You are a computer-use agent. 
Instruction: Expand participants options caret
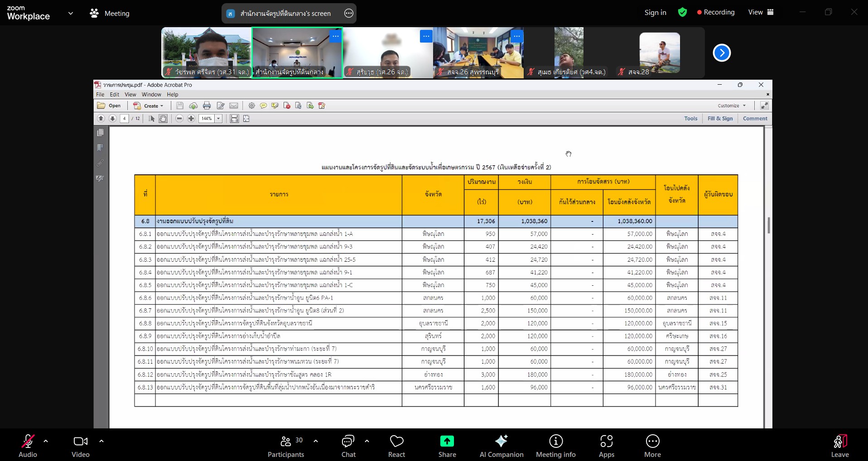316,441
